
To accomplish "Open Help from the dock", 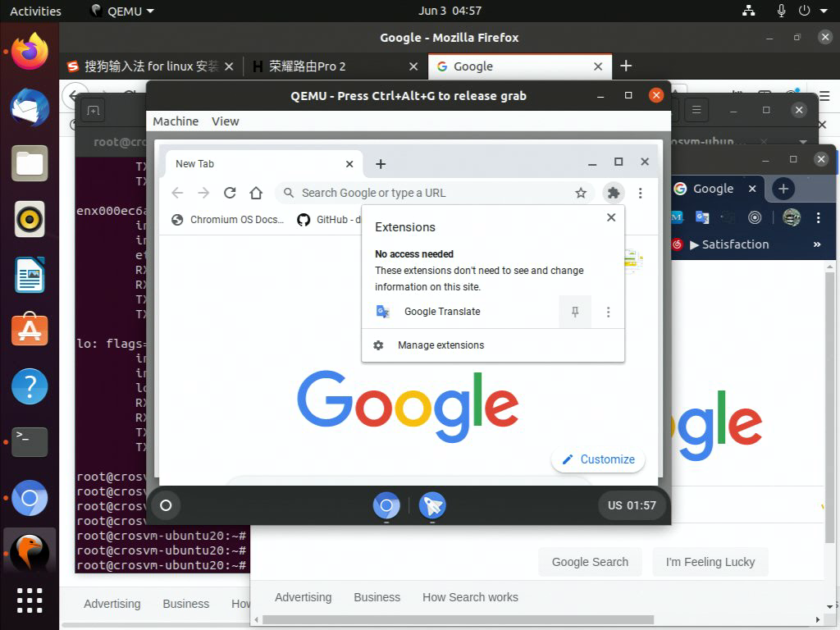I will 30,386.
